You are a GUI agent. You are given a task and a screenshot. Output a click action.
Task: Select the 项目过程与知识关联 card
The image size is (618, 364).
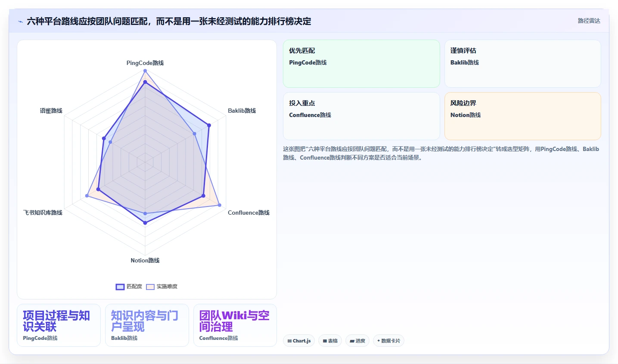59,325
